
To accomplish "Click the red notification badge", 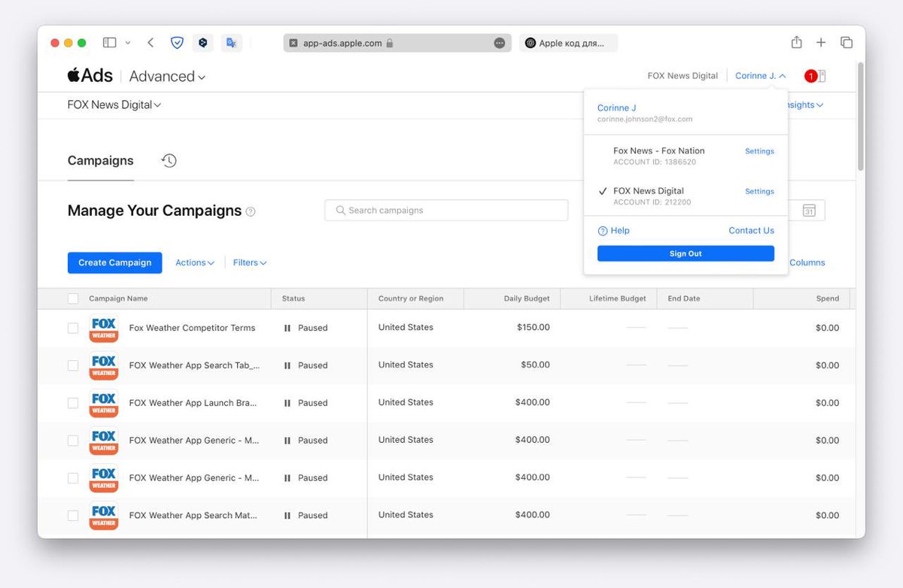I will click(x=810, y=76).
